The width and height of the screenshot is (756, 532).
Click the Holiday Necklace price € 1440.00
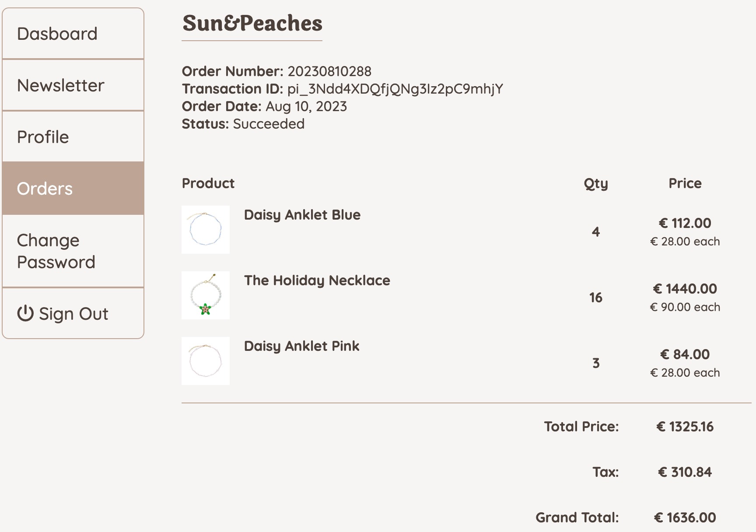[x=685, y=289]
